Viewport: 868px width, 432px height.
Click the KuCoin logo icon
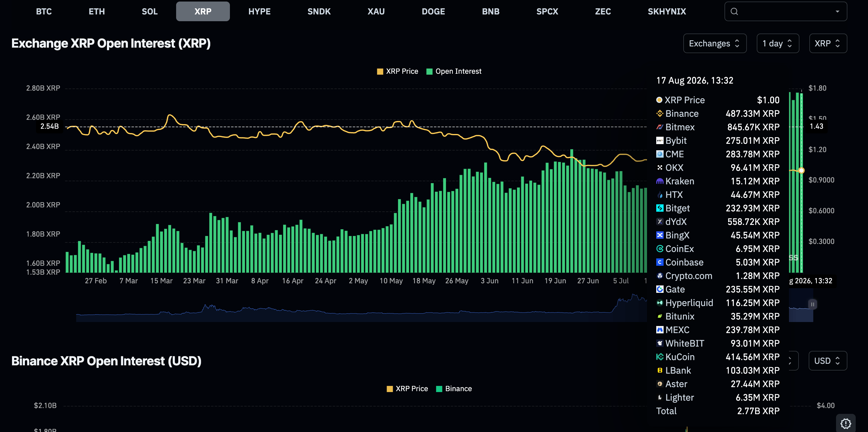click(x=660, y=357)
